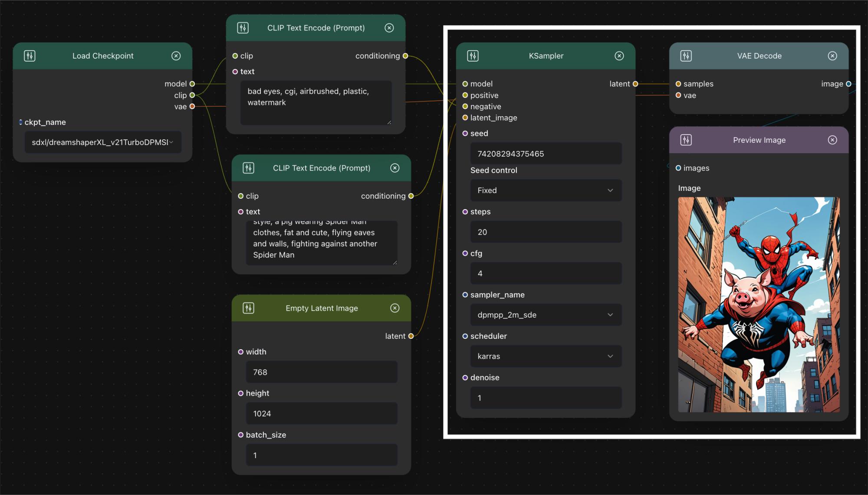This screenshot has height=495, width=868.
Task: Click the positive prompt text box about pig
Action: [322, 243]
